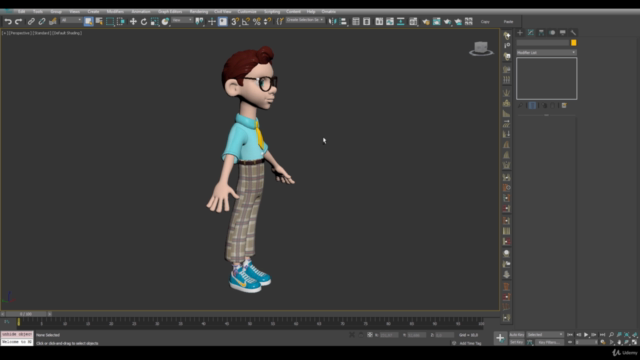Open the reference coordinate system View dropdown
This screenshot has height=360, width=640.
tap(182, 20)
